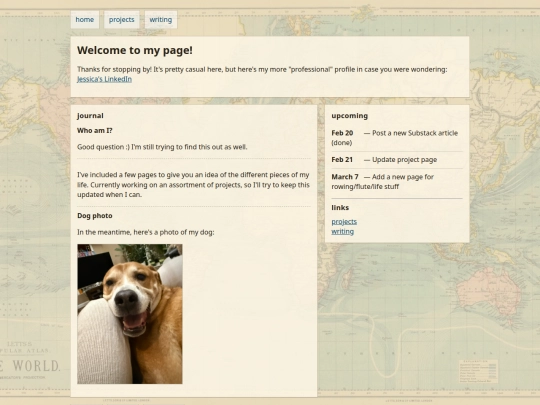This screenshot has height=405, width=540.
Task: Select 'Post a new Substack article' text
Action: click(415, 133)
